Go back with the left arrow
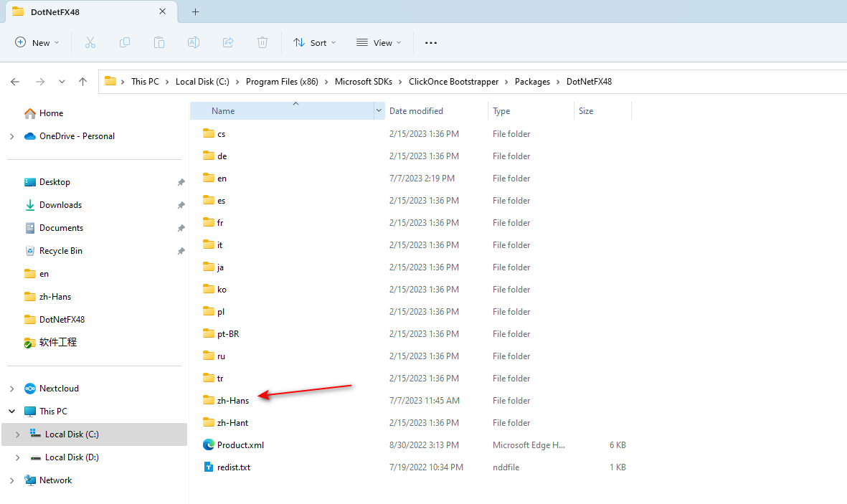 click(x=15, y=82)
